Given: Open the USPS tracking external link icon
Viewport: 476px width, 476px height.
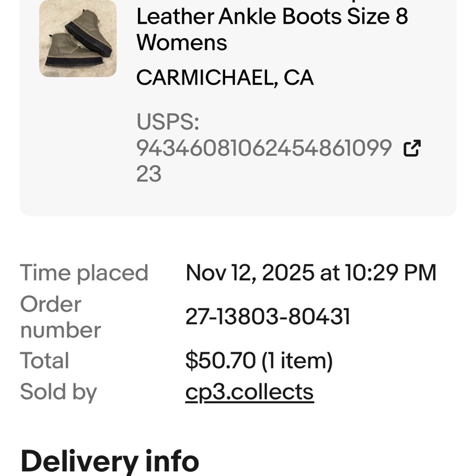Looking at the screenshot, I should pos(412,149).
